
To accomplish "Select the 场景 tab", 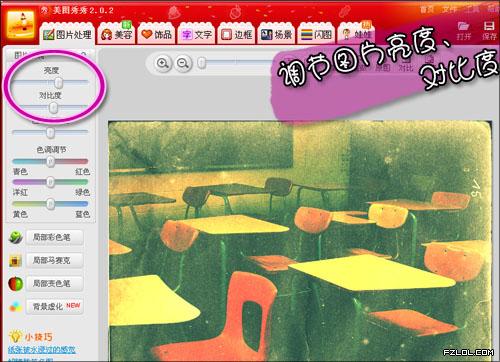I will click(276, 34).
